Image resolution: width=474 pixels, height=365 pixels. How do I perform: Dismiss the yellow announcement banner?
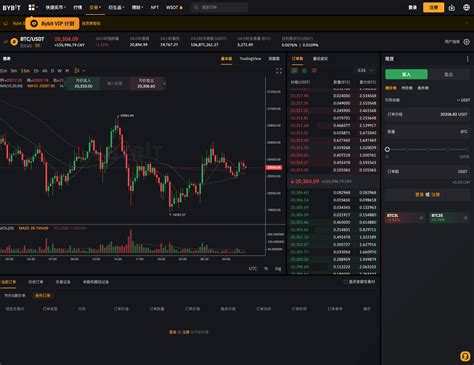click(466, 23)
